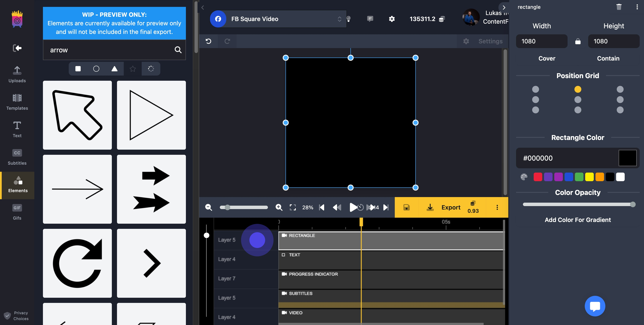Delete rectangle with trash icon
Viewport: 644px width, 325px height.
point(619,7)
